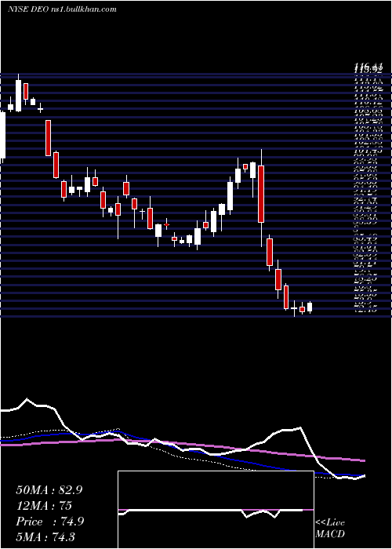Click the "<<Live MACD" label

330,529
